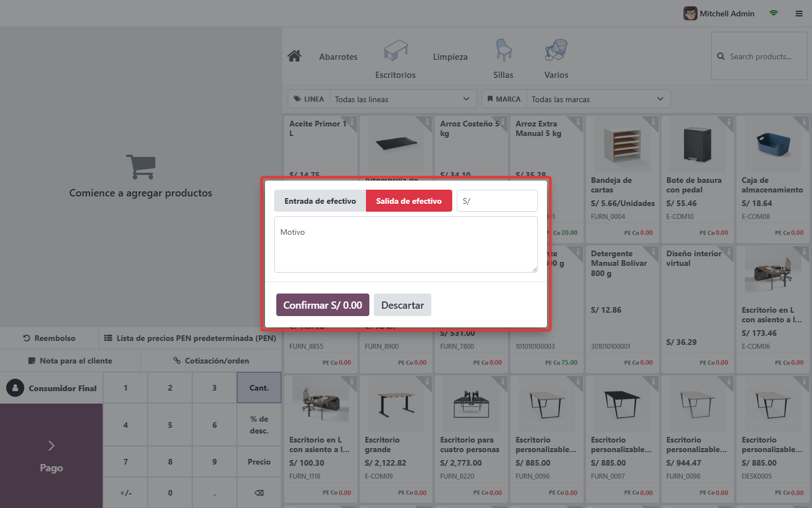This screenshot has height=508, width=812.
Task: Open the Sillas category chair icon
Action: point(504,51)
